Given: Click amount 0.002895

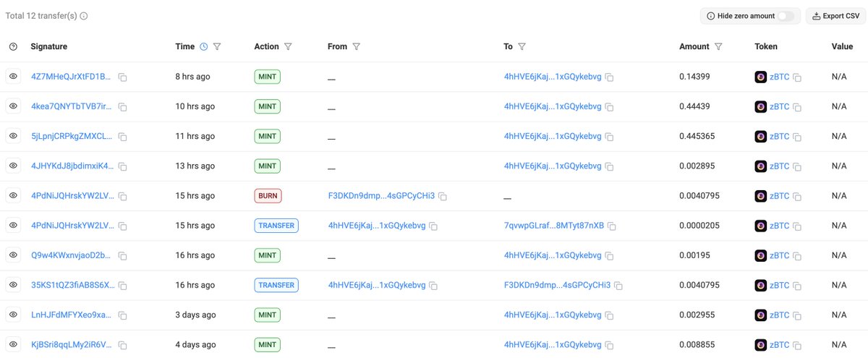Looking at the screenshot, I should pos(697,166).
